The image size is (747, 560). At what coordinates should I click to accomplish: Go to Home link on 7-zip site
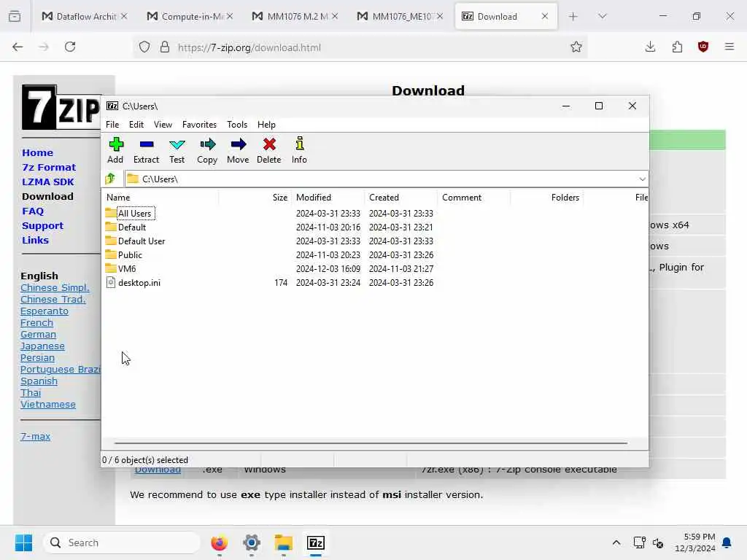click(x=37, y=152)
